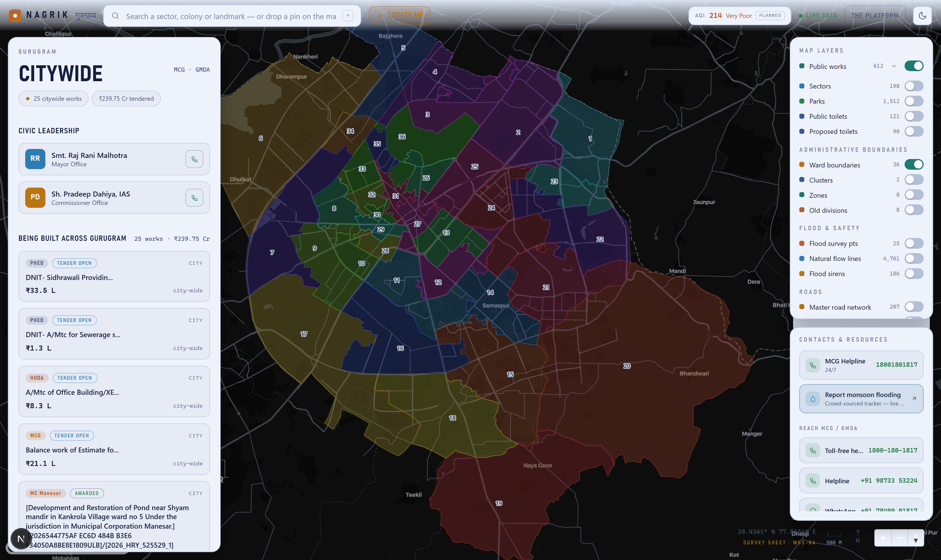Click the RR avatar badge
This screenshot has width=941, height=560.
point(35,159)
